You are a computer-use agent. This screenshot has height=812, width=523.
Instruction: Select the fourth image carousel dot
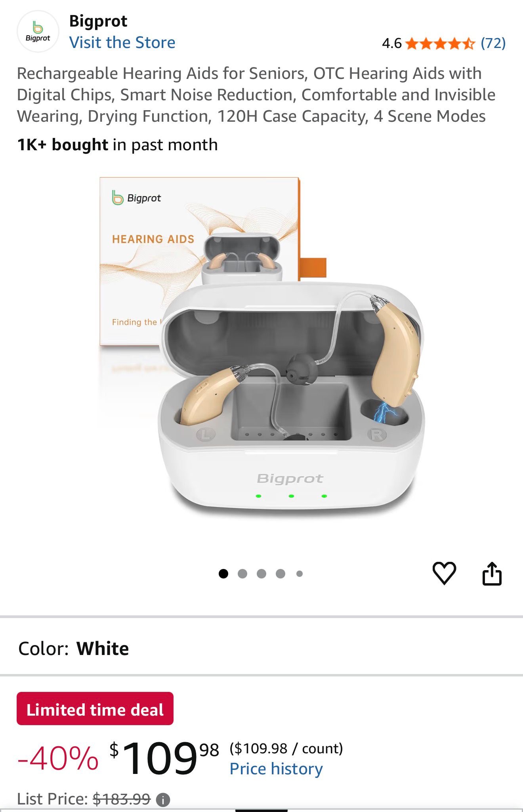tap(281, 574)
